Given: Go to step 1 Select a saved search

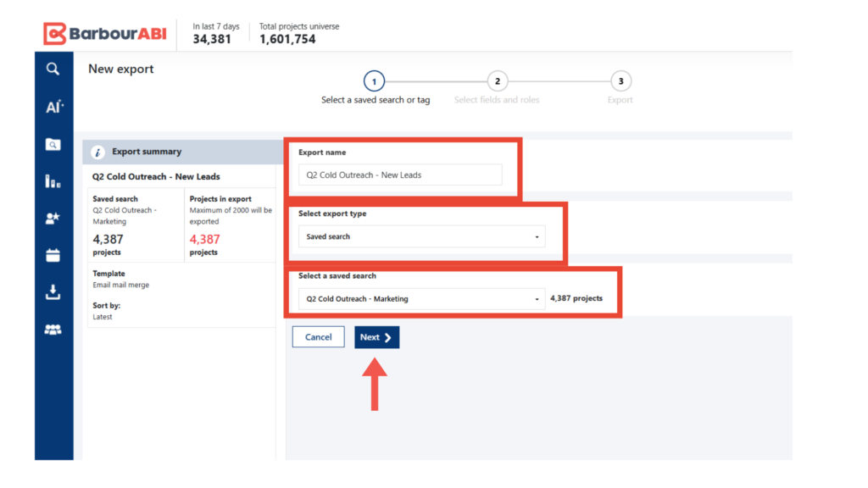Looking at the screenshot, I should pos(374,81).
